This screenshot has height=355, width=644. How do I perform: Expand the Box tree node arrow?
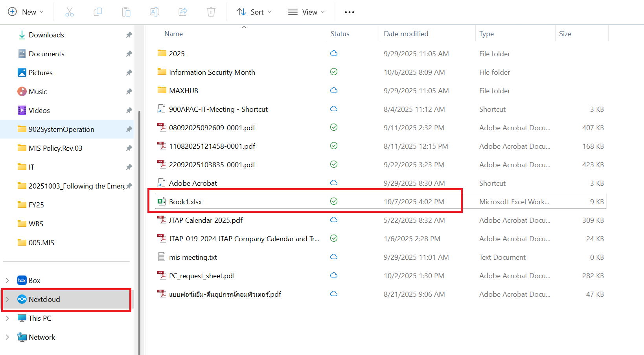pos(7,281)
